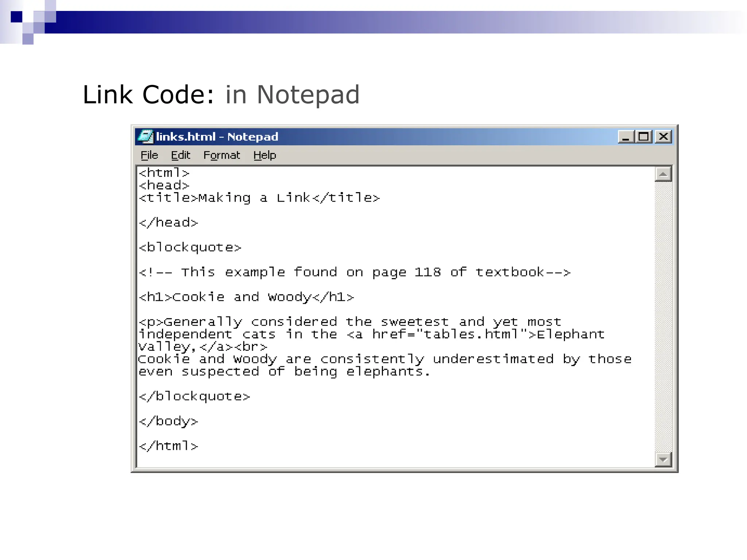Click the <h1>Cookie and Woody heading line
The width and height of the screenshot is (747, 560).
(246, 297)
